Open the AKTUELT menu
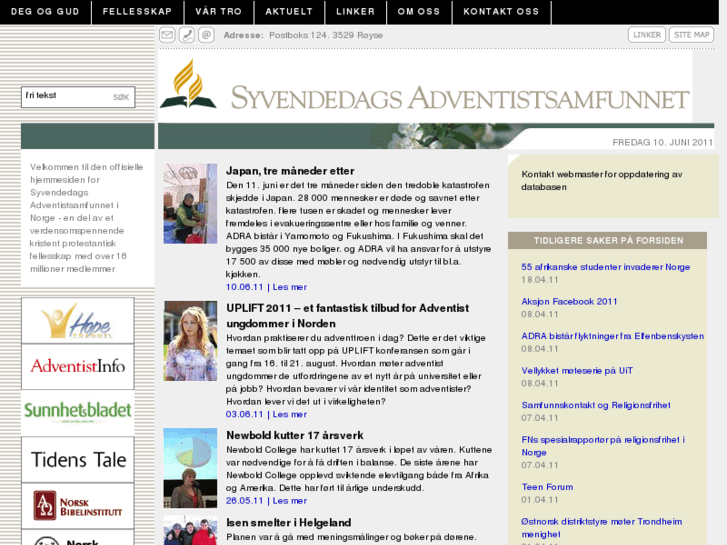 click(x=289, y=12)
